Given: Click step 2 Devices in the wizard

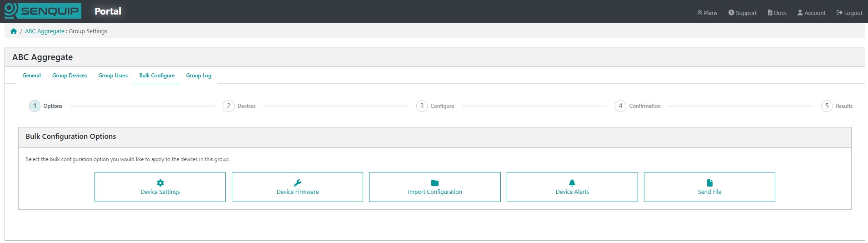Looking at the screenshot, I should (239, 106).
